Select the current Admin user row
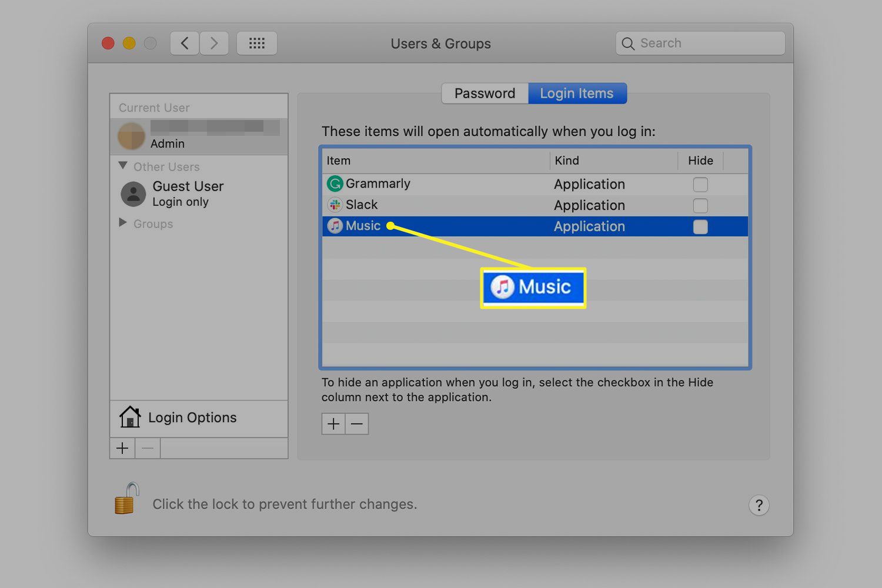This screenshot has height=588, width=882. (x=199, y=136)
